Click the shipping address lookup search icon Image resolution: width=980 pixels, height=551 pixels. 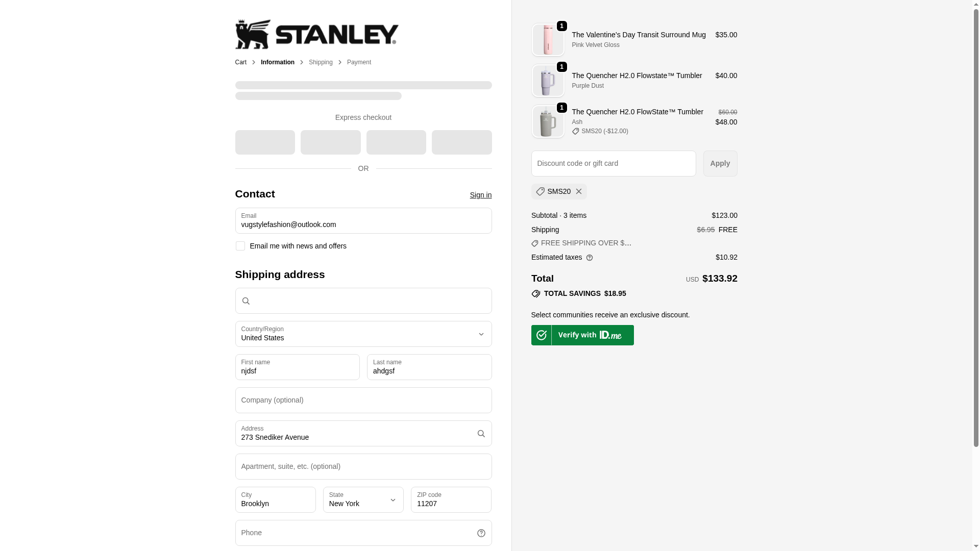click(246, 301)
